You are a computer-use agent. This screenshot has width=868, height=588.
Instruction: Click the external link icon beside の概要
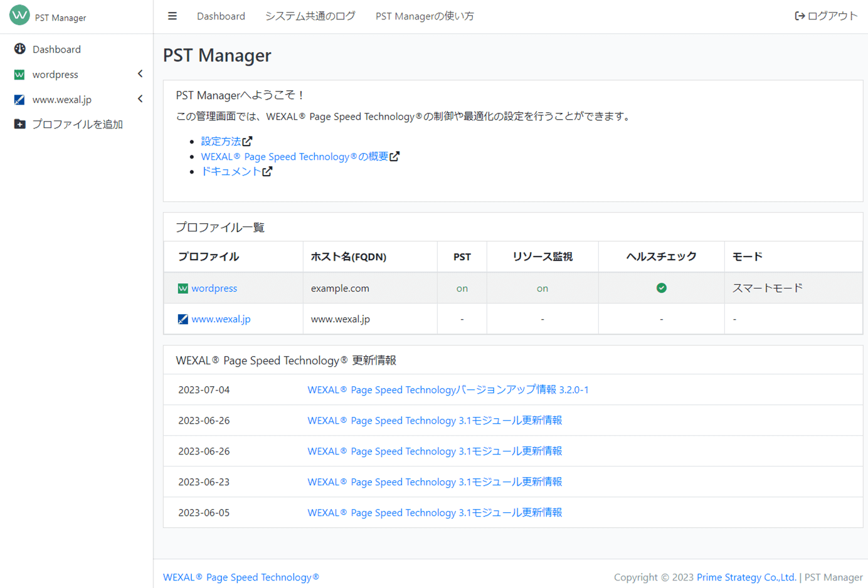[394, 157]
